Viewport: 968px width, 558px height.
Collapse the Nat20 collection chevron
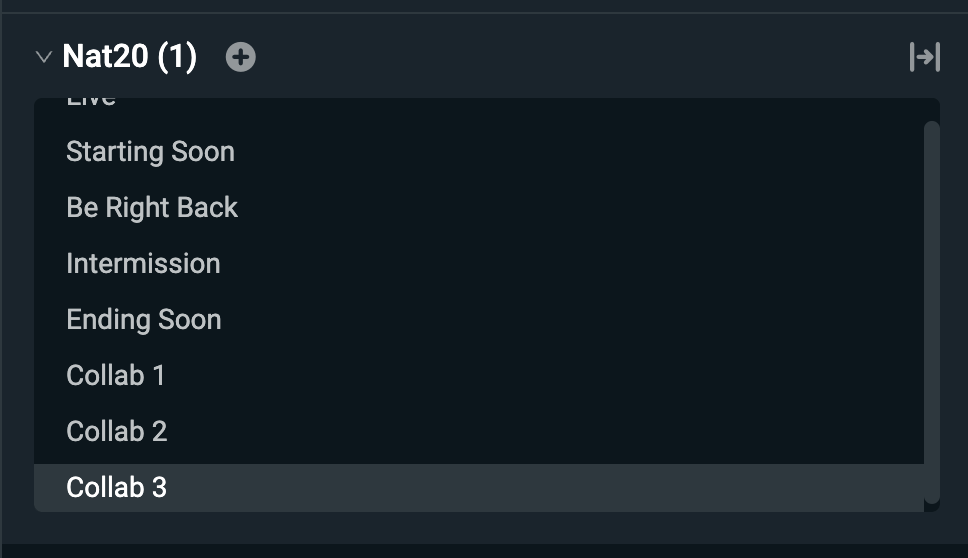[43, 57]
